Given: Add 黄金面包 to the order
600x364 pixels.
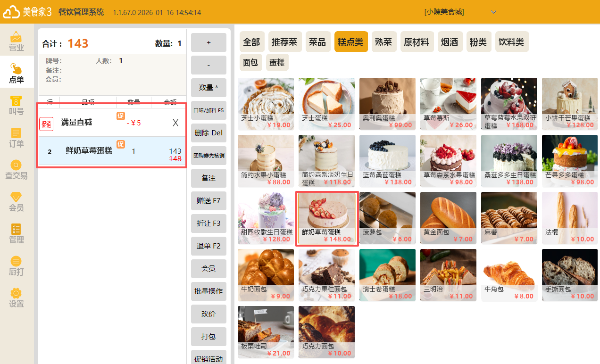Looking at the screenshot, I should (x=448, y=218).
